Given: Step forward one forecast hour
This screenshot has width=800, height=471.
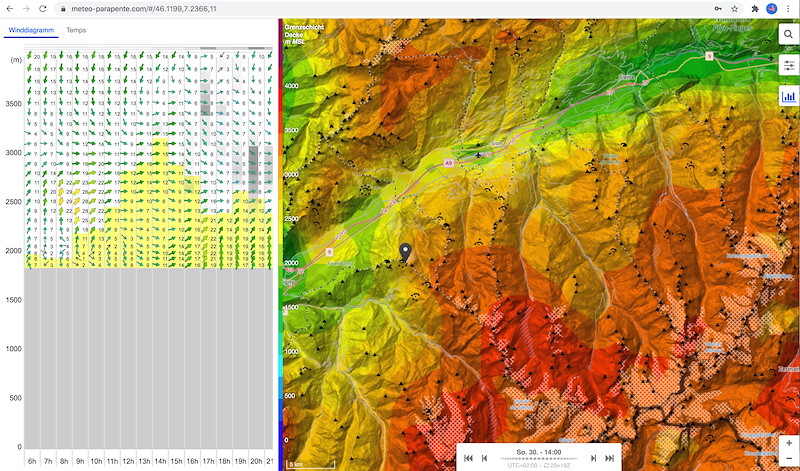Looking at the screenshot, I should [592, 458].
